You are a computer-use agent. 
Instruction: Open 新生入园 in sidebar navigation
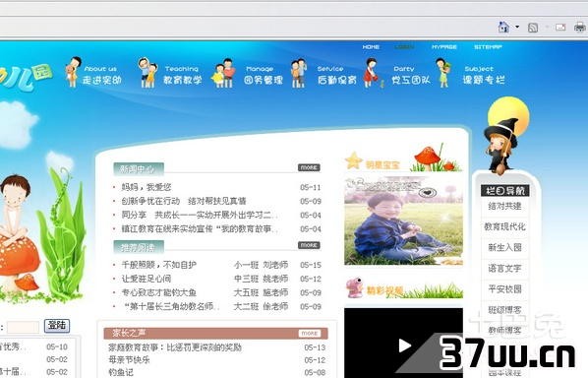[504, 247]
